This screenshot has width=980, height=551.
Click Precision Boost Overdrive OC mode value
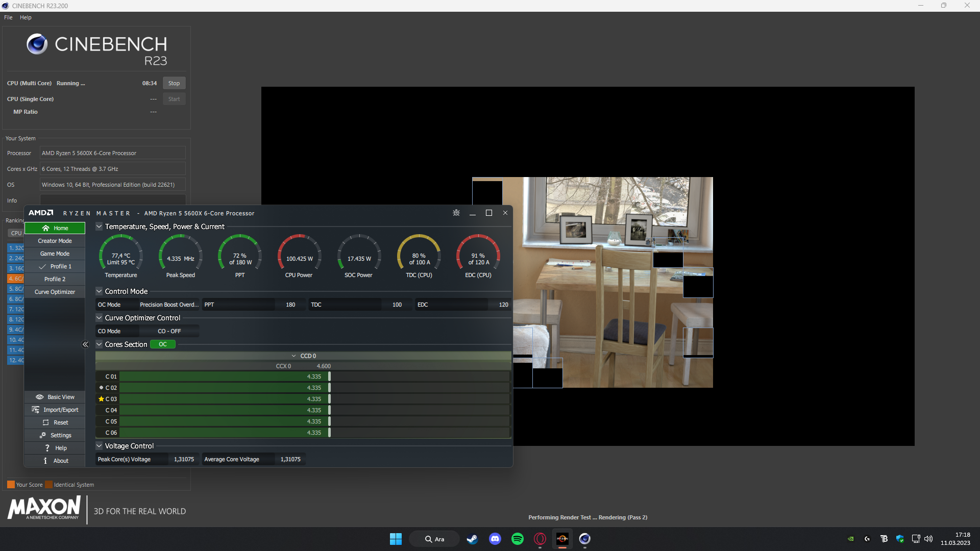click(169, 305)
